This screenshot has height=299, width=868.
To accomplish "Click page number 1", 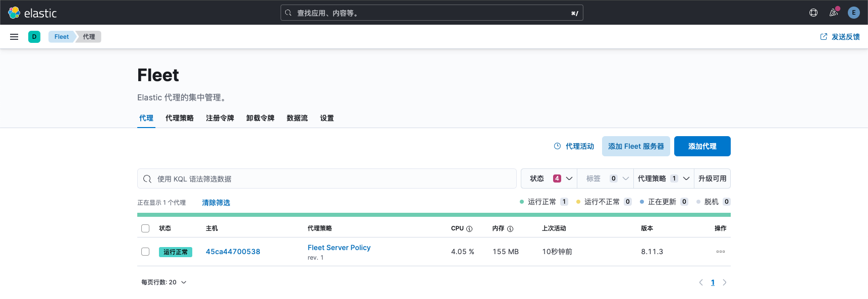I will pos(713,282).
